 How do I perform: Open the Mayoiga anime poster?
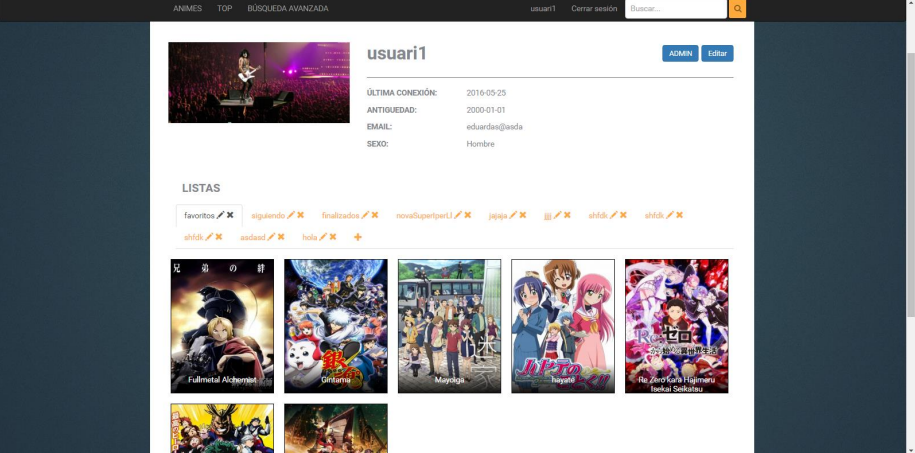[x=449, y=326]
